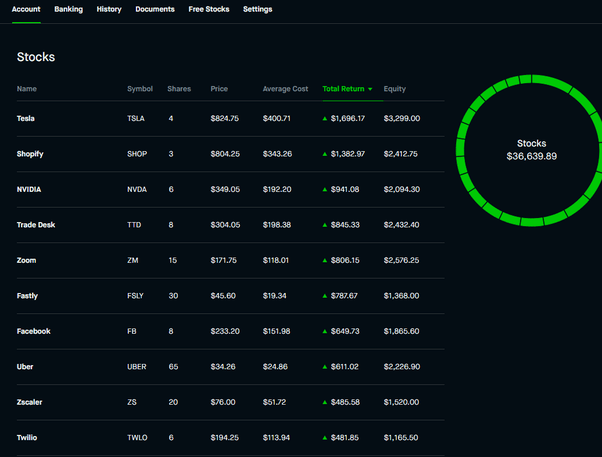Toggle Total Return sort direction
This screenshot has width=602, height=457.
click(x=343, y=89)
